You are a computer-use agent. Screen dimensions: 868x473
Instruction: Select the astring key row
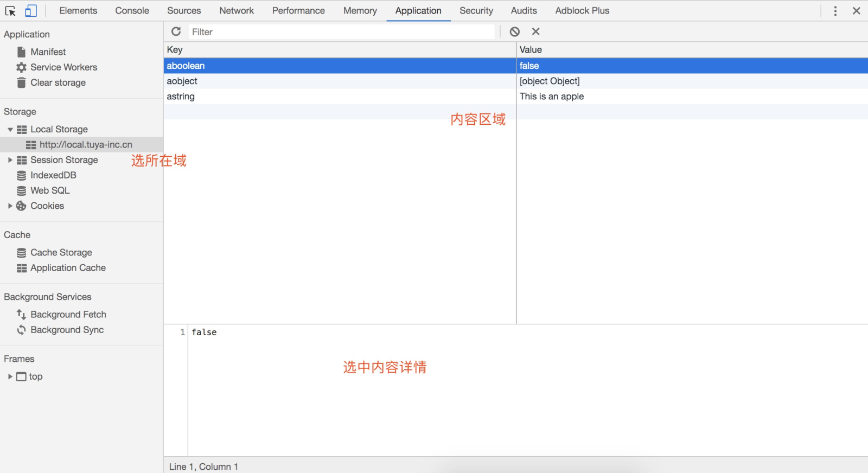point(340,97)
